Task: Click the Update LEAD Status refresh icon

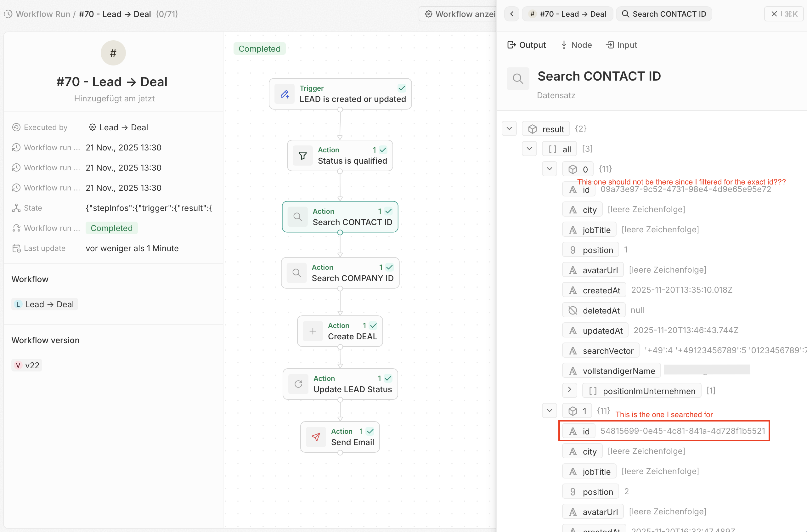Action: coord(298,384)
